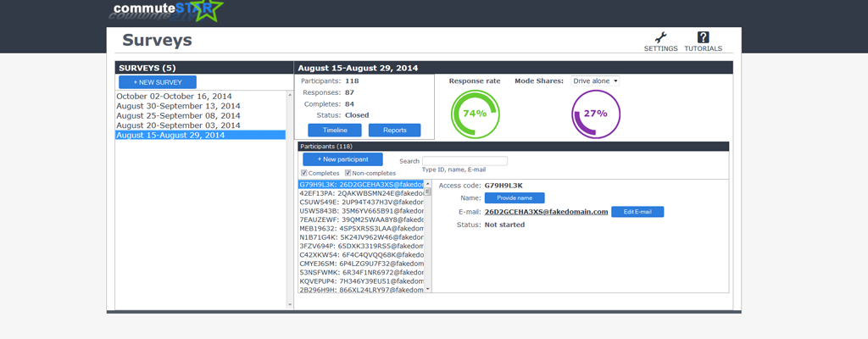This screenshot has height=339, width=868.
Task: Open the survey Timeline
Action: (x=335, y=130)
